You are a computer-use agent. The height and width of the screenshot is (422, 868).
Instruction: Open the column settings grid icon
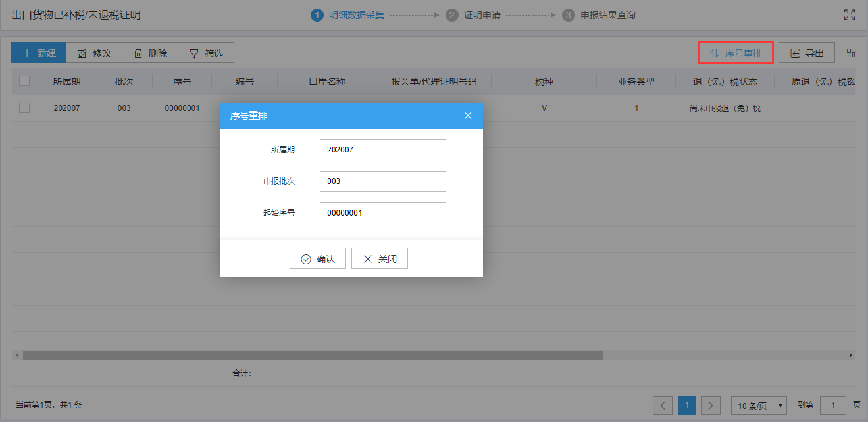(851, 53)
